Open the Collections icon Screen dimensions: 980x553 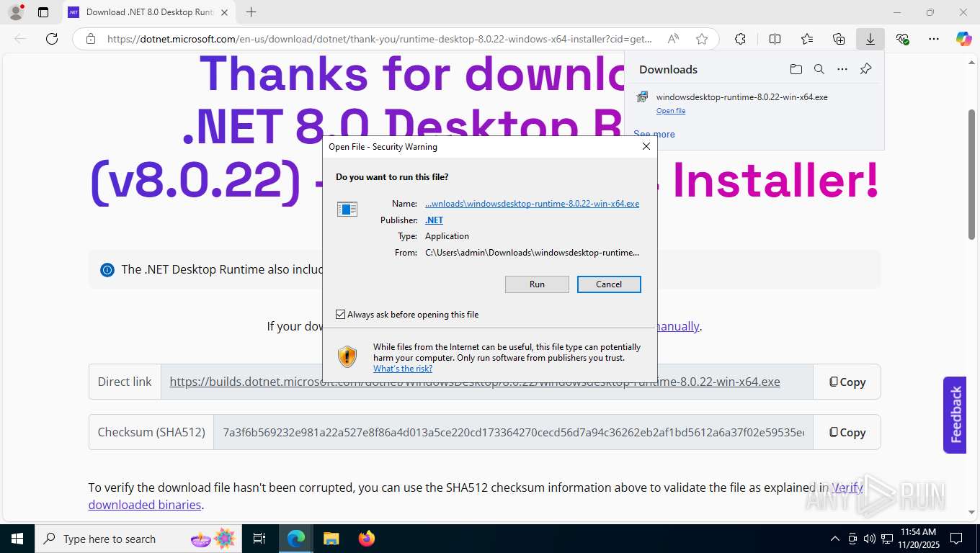838,39
